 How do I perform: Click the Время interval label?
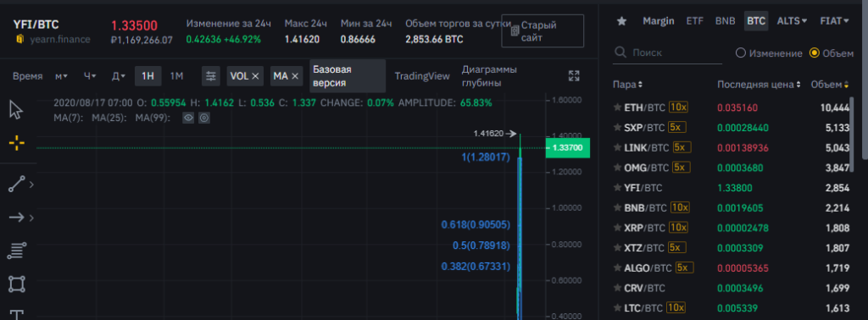click(x=28, y=76)
